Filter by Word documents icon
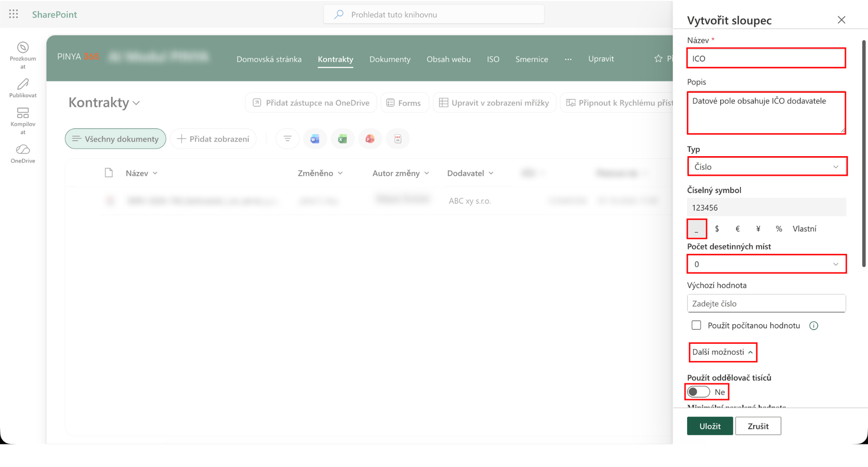This screenshot has height=467, width=868. 315,138
